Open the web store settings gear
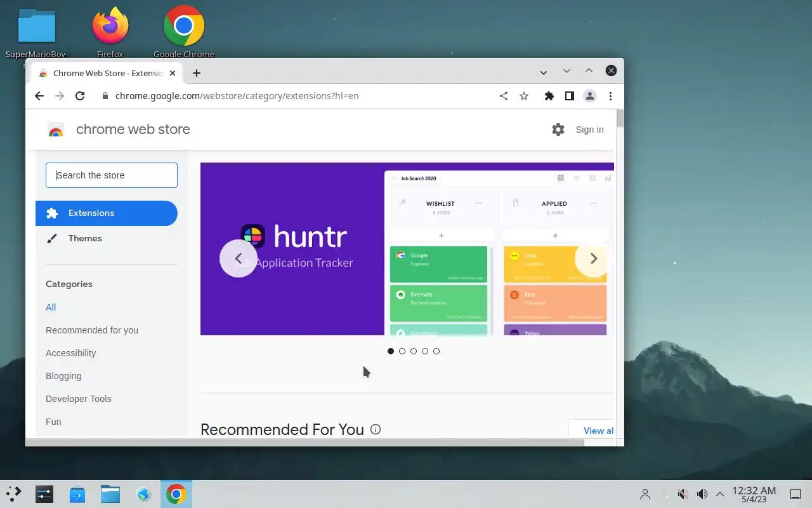The width and height of the screenshot is (812, 508). click(x=558, y=130)
